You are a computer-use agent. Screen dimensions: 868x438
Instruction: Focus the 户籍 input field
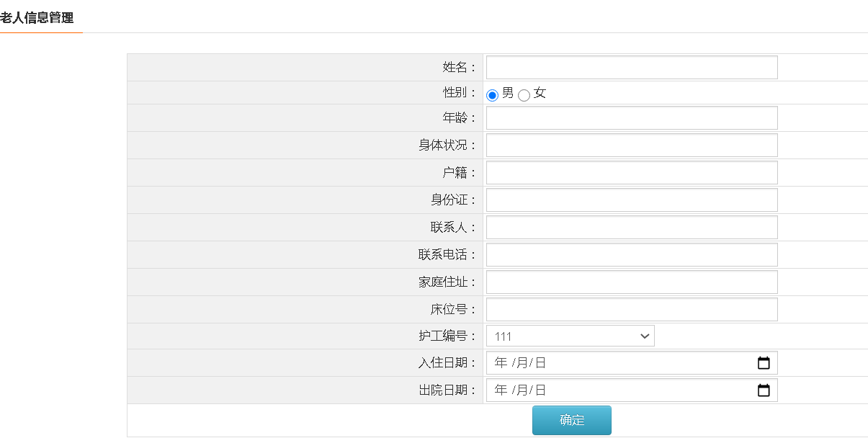(632, 173)
